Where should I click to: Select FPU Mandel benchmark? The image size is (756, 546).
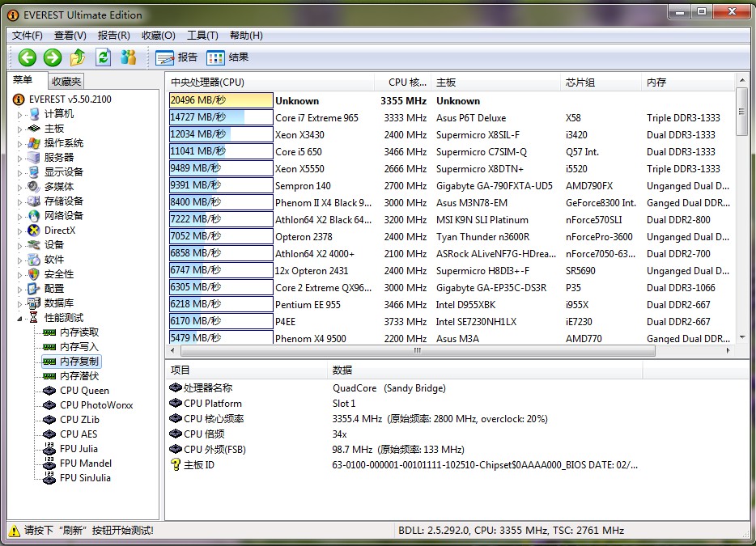[86, 463]
